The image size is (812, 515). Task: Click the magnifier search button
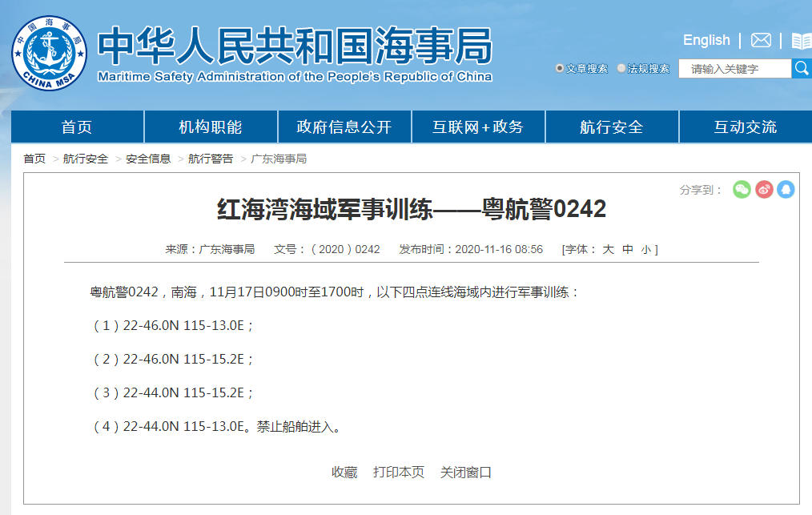click(802, 68)
